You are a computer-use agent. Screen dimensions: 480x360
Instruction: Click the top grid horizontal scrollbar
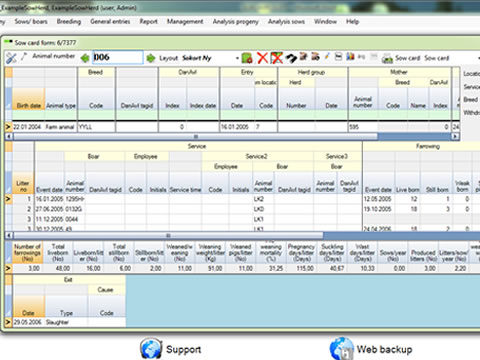pos(196,136)
